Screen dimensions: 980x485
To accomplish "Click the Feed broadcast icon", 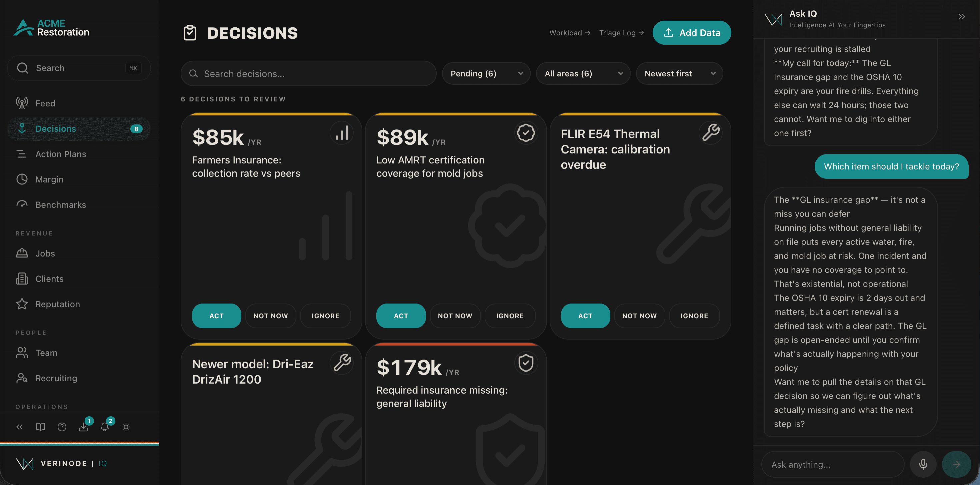I will (22, 103).
